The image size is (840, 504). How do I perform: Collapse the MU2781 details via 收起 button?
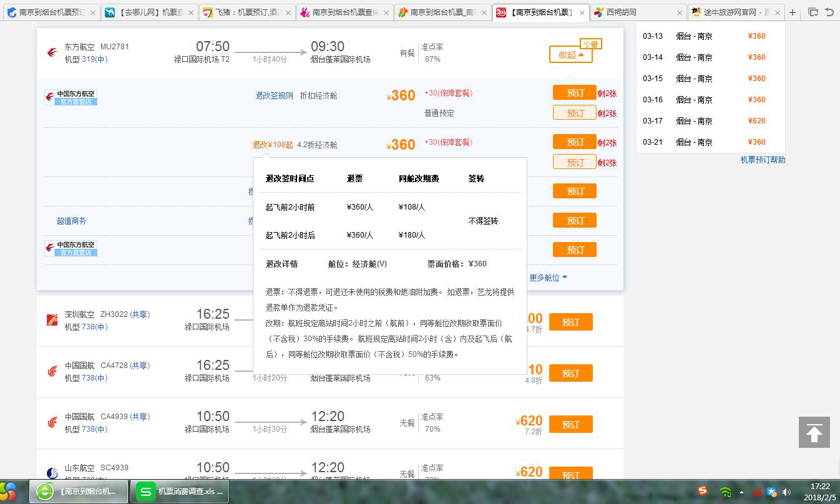pos(570,54)
